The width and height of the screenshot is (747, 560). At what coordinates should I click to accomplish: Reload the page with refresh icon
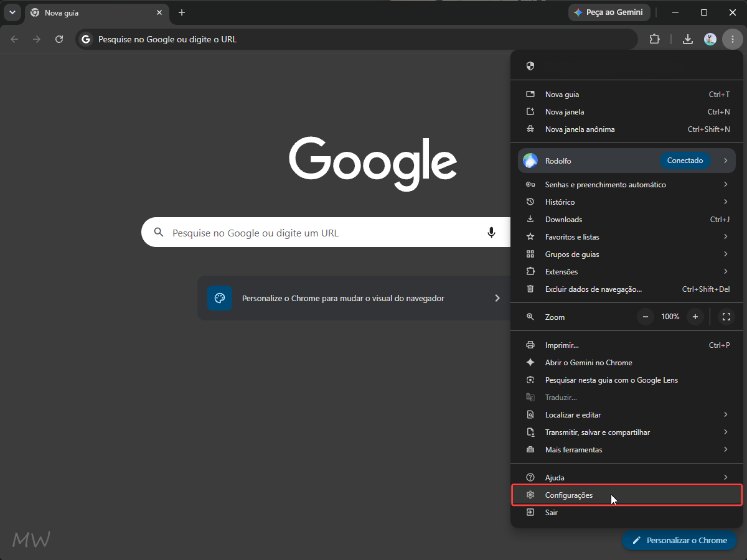tap(59, 39)
